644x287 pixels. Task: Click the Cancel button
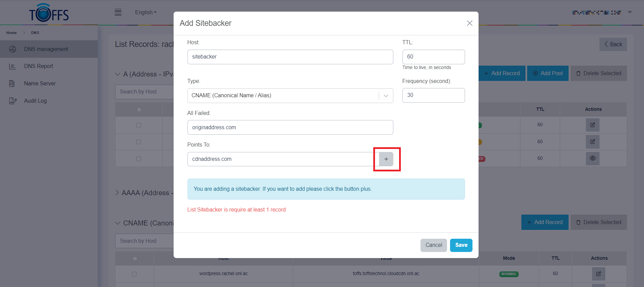point(433,245)
